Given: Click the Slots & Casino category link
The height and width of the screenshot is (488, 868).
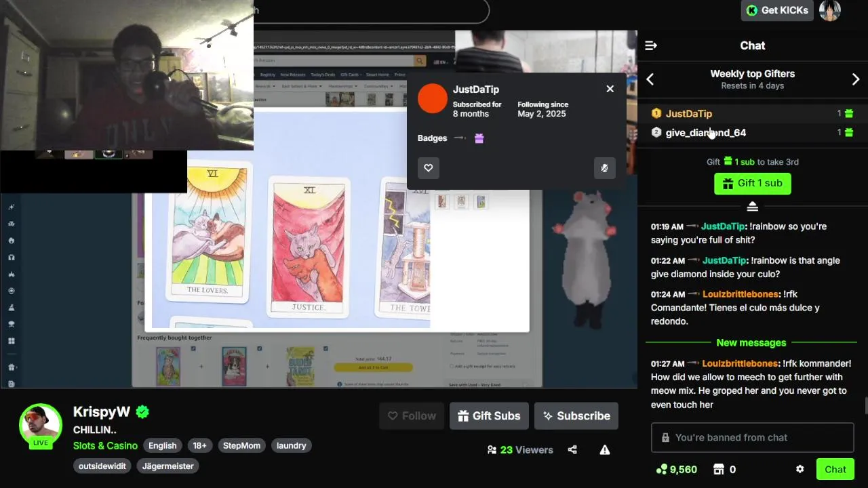Looking at the screenshot, I should pos(105,445).
